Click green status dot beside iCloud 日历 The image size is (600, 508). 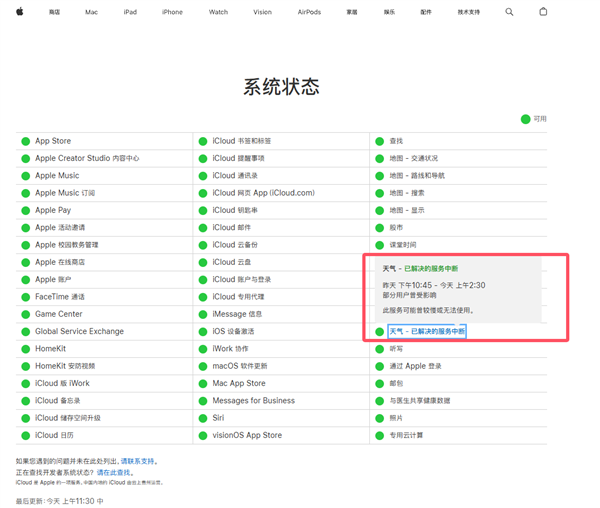pyautogui.click(x=26, y=435)
